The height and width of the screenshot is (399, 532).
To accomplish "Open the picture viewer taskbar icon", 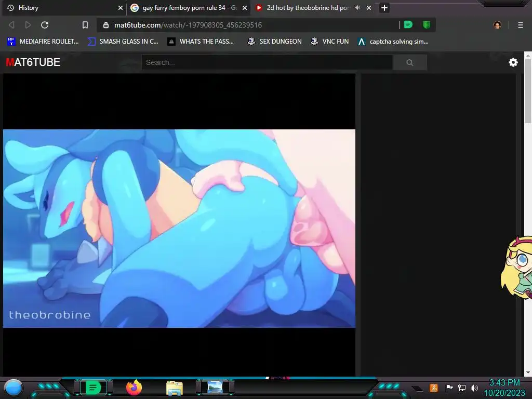I will coord(215,387).
